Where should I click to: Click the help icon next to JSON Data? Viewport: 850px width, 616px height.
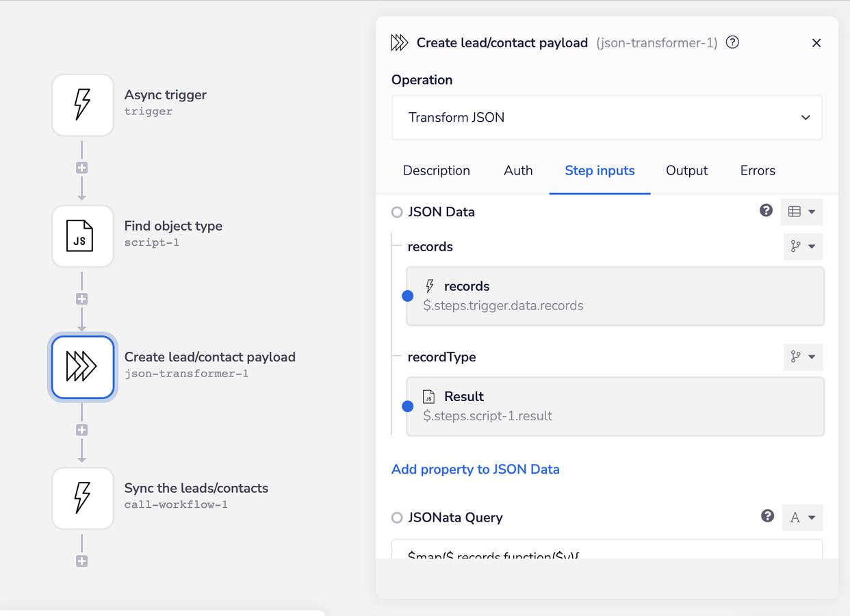tap(767, 211)
